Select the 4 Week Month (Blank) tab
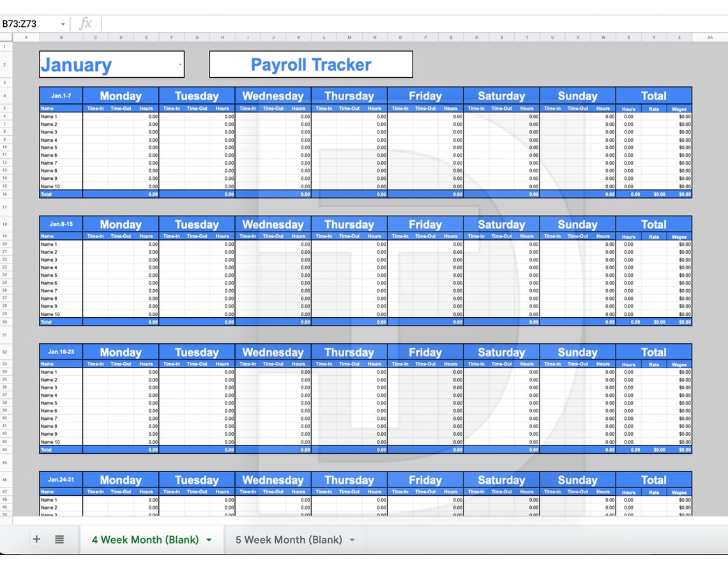Viewport: 728px width, 582px height. (147, 539)
